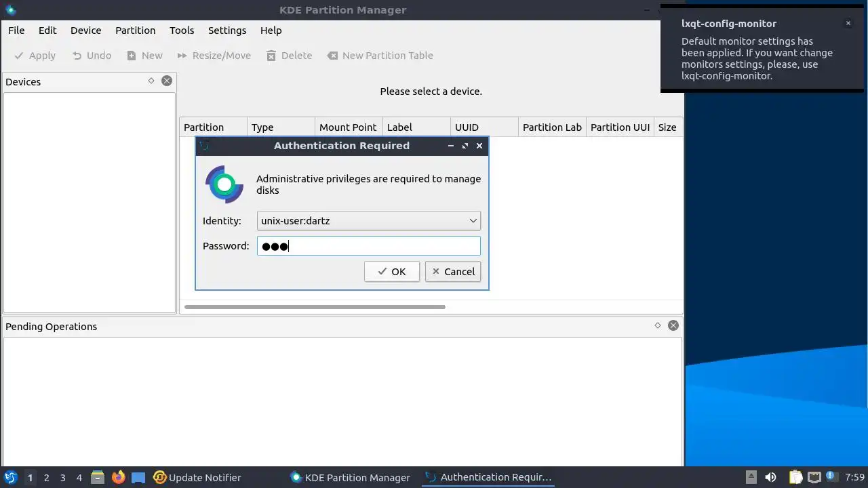Screen dimensions: 868x488
Task: Click the Label column header
Action: (x=417, y=127)
